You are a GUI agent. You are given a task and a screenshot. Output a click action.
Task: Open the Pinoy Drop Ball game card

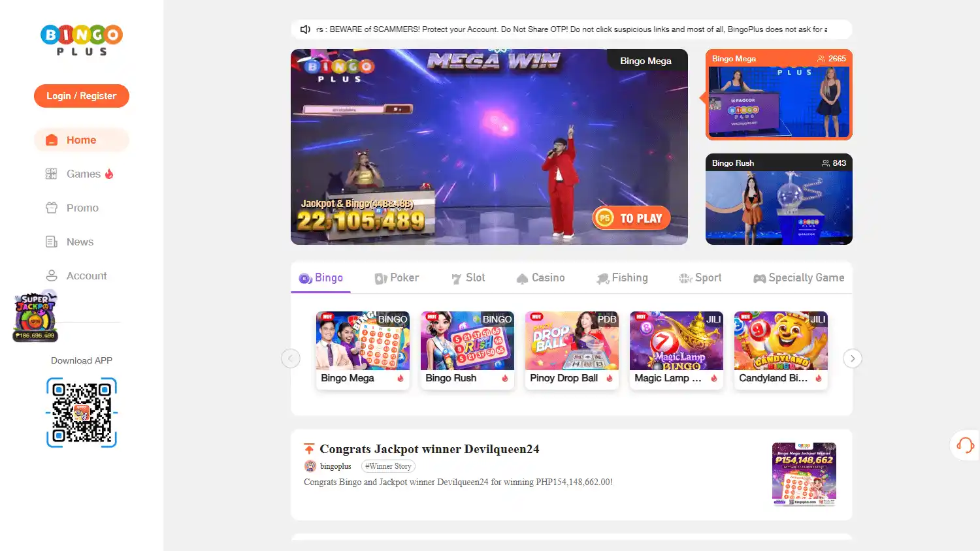tap(572, 351)
